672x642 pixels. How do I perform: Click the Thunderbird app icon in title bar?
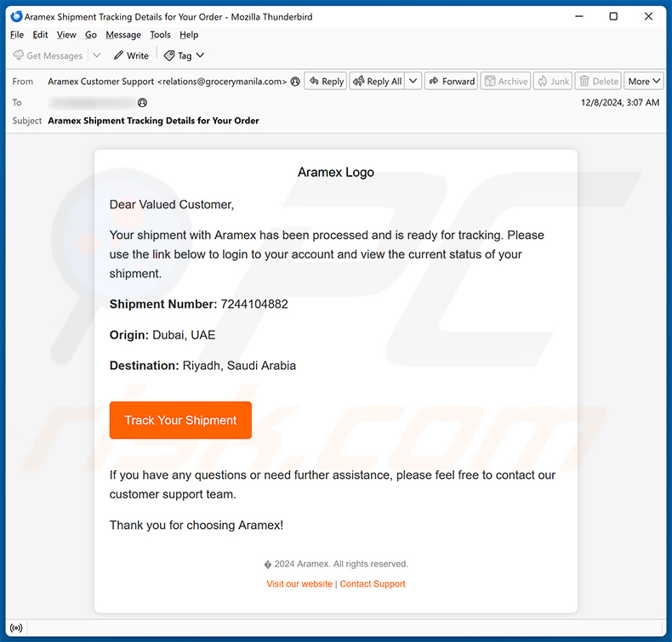[x=16, y=17]
